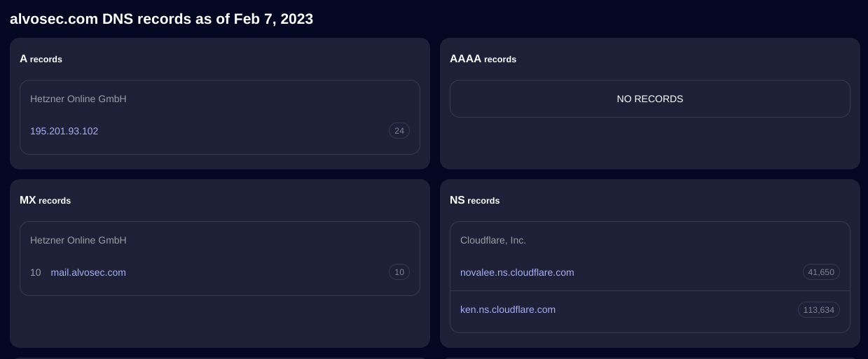Click the 113,634 count badge

coord(818,309)
